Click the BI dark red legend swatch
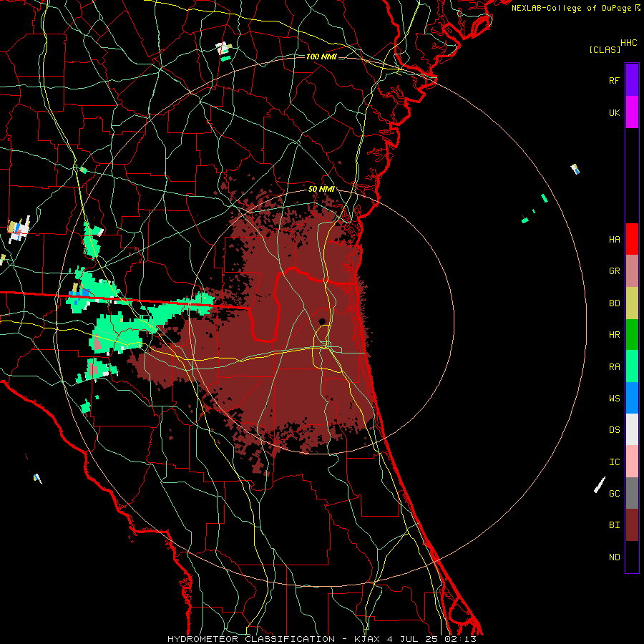644x644 pixels. click(632, 525)
